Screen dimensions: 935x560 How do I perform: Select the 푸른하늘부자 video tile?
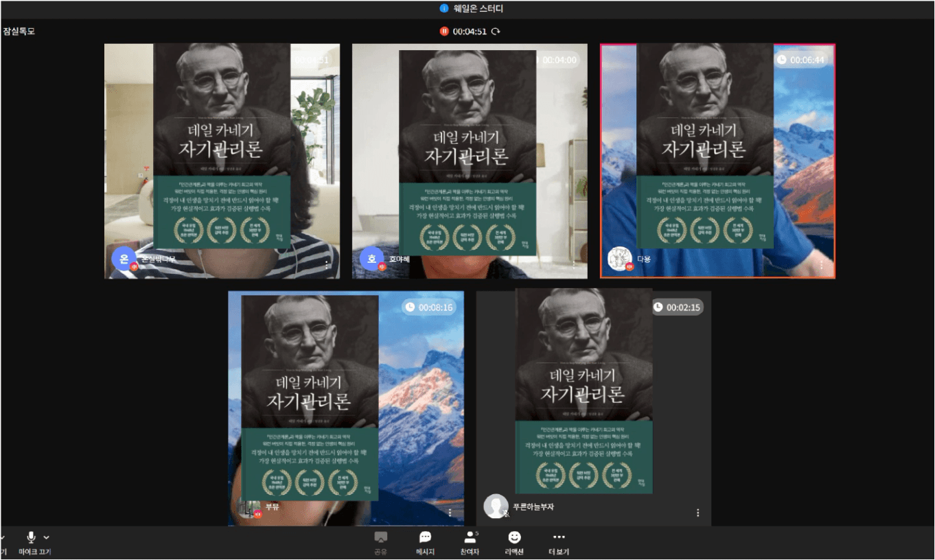[x=594, y=408]
